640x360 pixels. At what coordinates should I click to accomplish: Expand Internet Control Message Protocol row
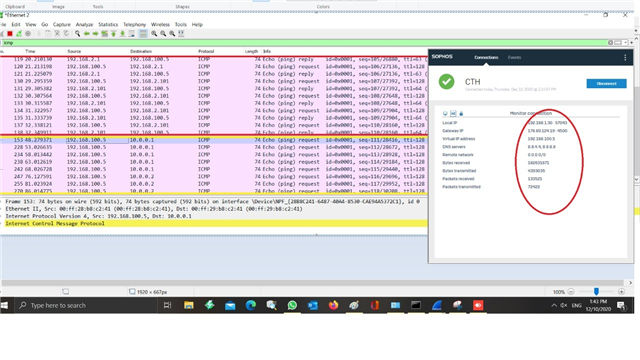tap(214, 224)
